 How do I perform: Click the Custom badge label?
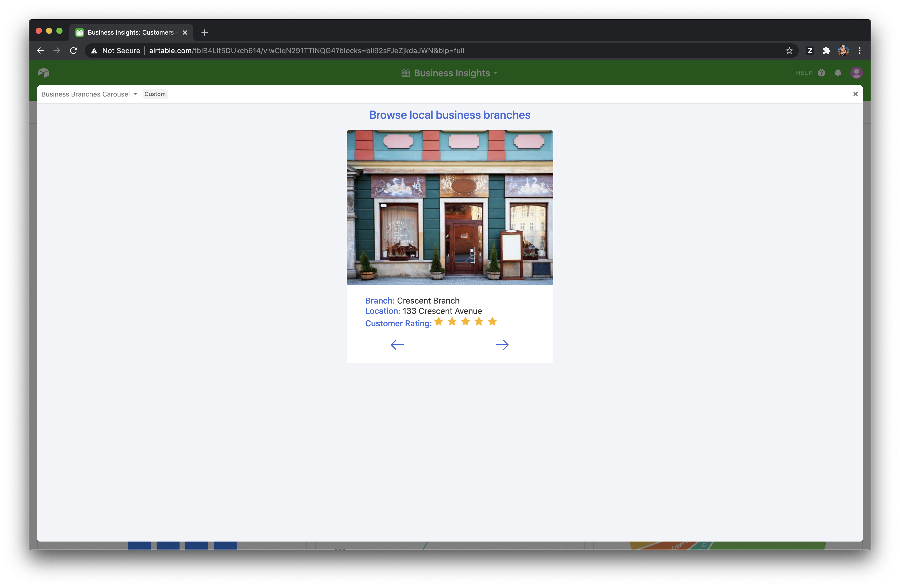155,94
